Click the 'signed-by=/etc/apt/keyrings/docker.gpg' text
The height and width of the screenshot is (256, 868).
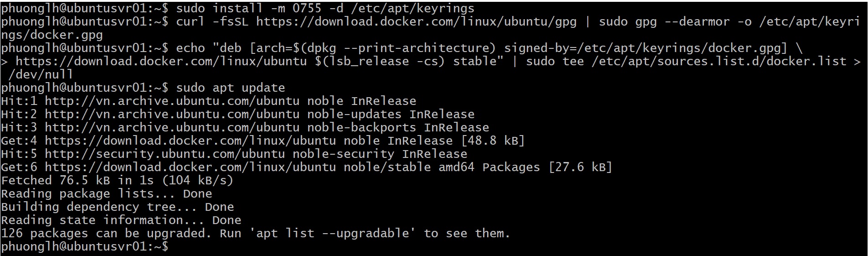click(x=646, y=48)
